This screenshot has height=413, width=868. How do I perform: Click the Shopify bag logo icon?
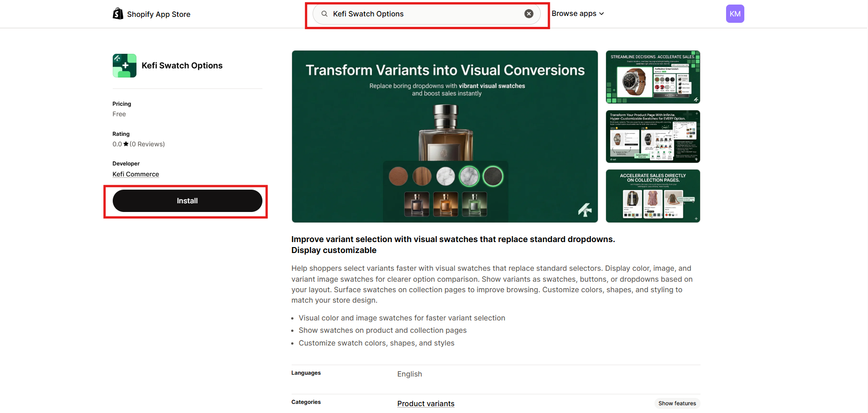[x=118, y=14]
